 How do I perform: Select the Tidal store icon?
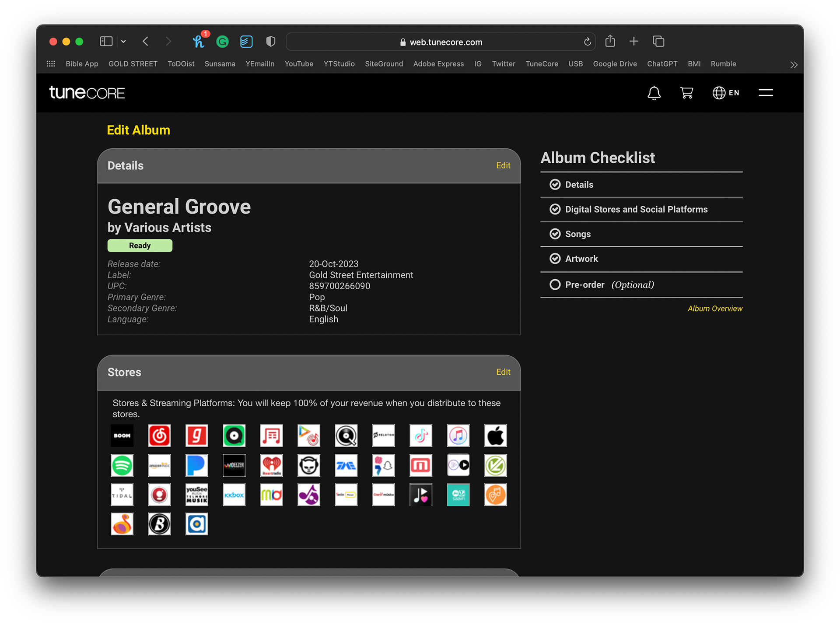[x=122, y=495]
